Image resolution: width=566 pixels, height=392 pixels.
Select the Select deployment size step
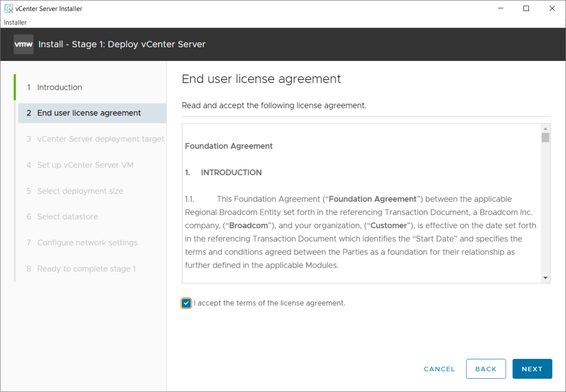pyautogui.click(x=80, y=191)
